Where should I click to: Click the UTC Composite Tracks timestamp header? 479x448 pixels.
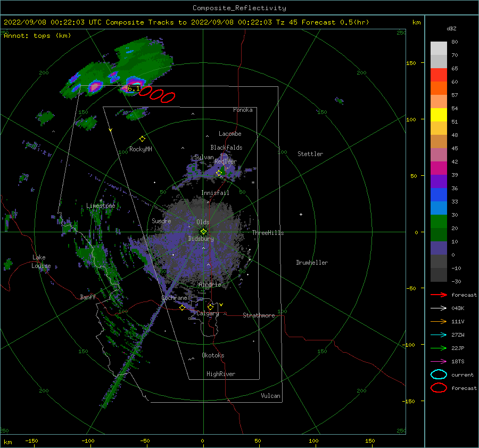click(x=186, y=22)
